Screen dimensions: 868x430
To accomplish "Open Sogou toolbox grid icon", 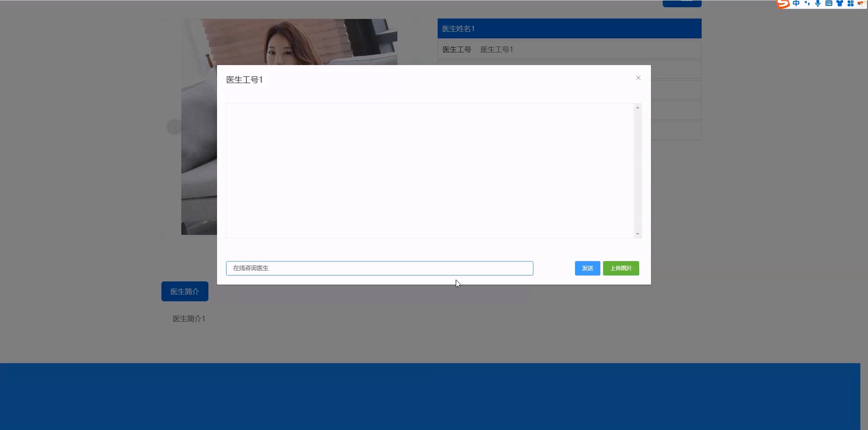I will click(850, 3).
